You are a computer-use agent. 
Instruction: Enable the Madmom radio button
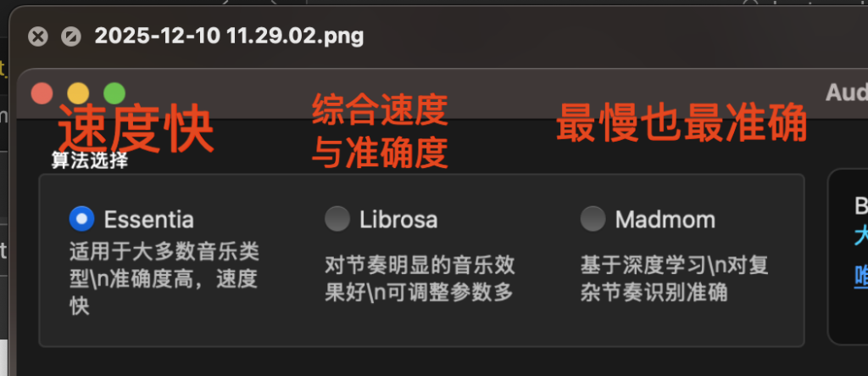tap(593, 219)
